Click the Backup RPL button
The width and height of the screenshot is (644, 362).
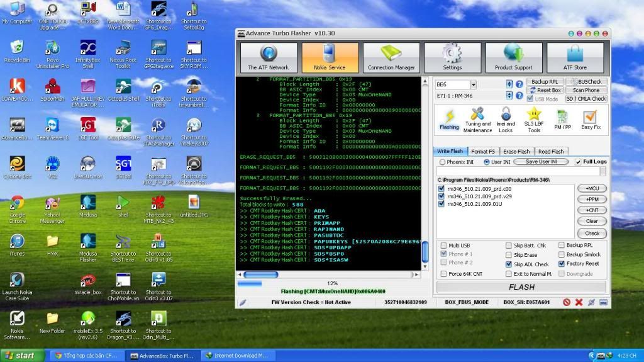(545, 82)
